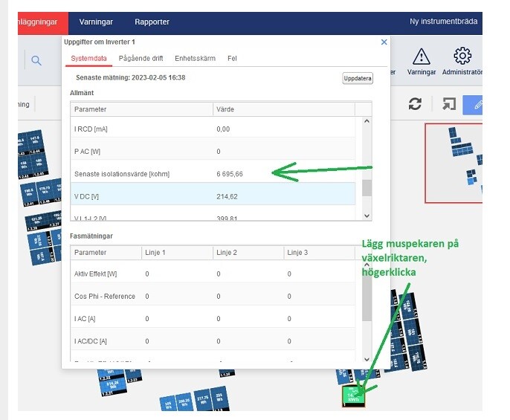Open the Varningar triangle alert icon
Viewport: 510px width, 420px height.
422,56
